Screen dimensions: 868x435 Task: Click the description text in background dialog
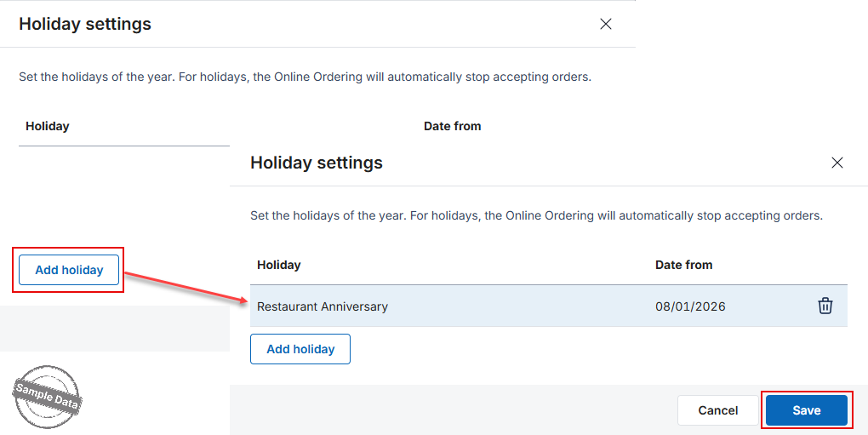tap(305, 77)
